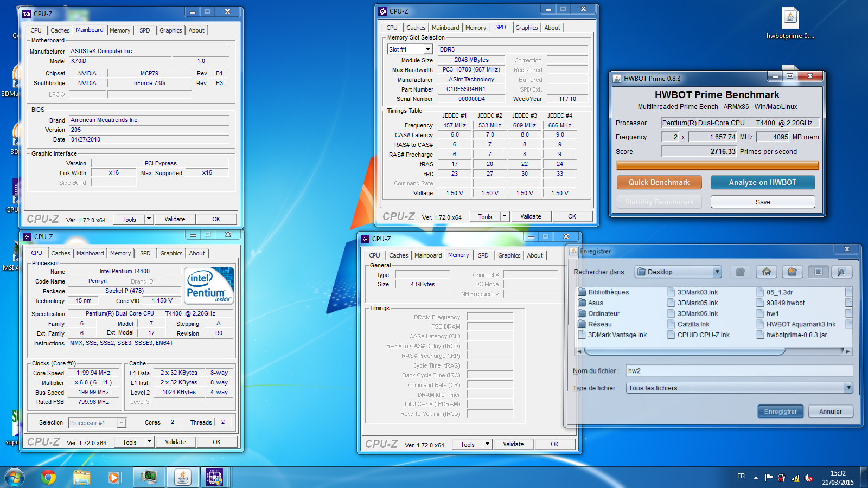
Task: Select Catzilla.lnk in the file list
Action: (x=688, y=324)
